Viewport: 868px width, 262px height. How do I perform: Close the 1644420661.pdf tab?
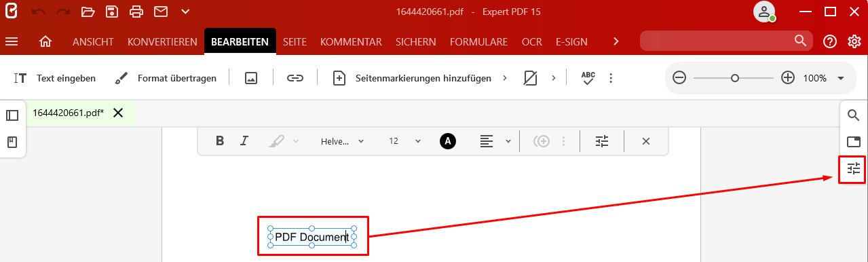[118, 113]
